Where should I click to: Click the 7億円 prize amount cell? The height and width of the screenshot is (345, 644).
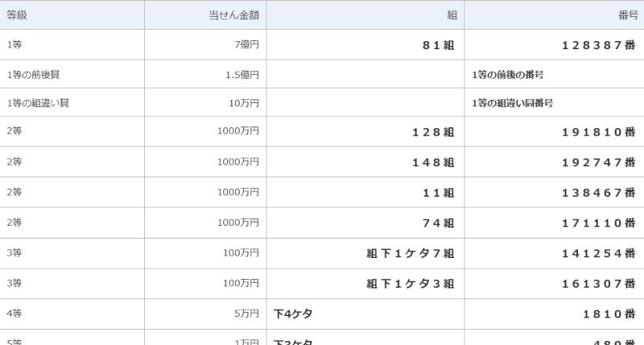coord(247,44)
